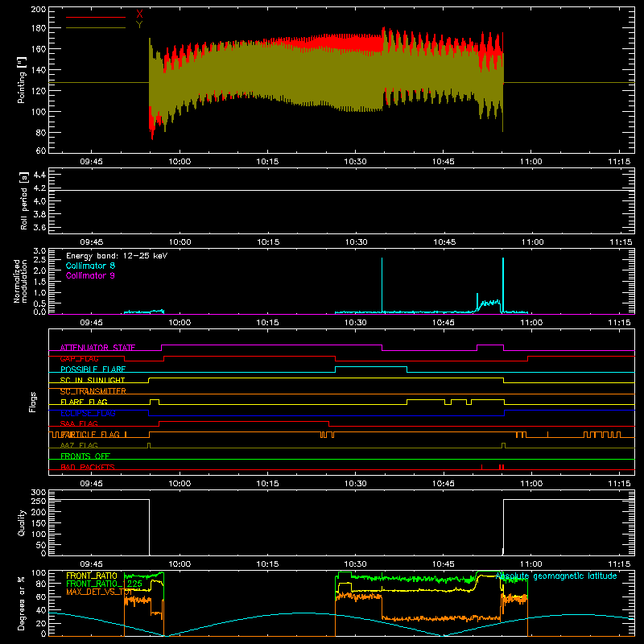
Task: Select the FLARE_FLAG label
Action: point(84,402)
